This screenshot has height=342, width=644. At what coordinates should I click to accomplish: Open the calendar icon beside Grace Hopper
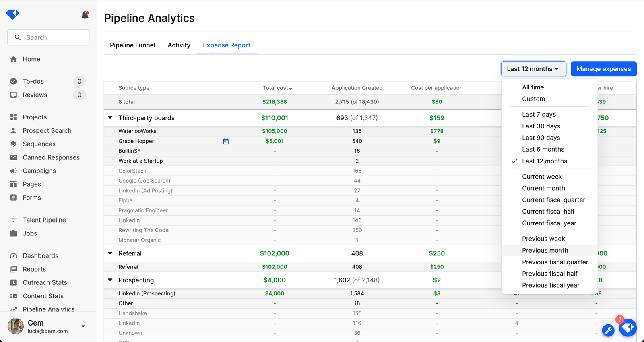pos(226,141)
